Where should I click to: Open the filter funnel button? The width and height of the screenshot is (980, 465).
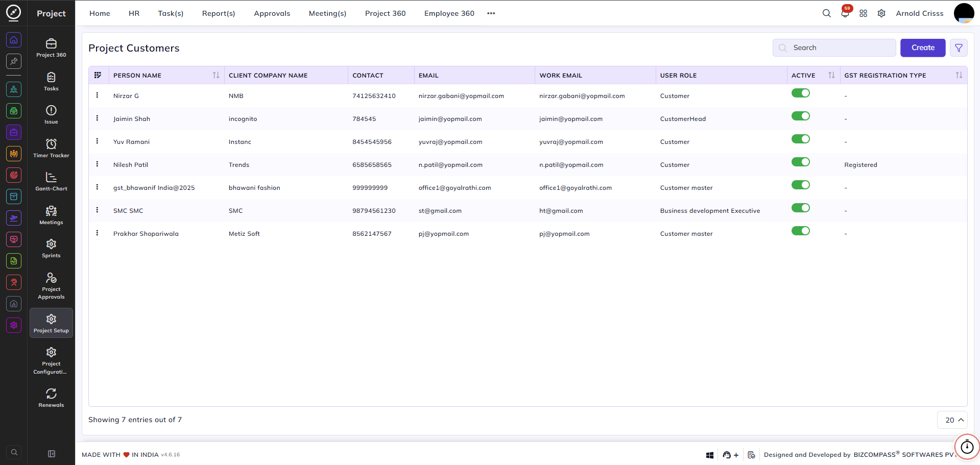point(959,47)
